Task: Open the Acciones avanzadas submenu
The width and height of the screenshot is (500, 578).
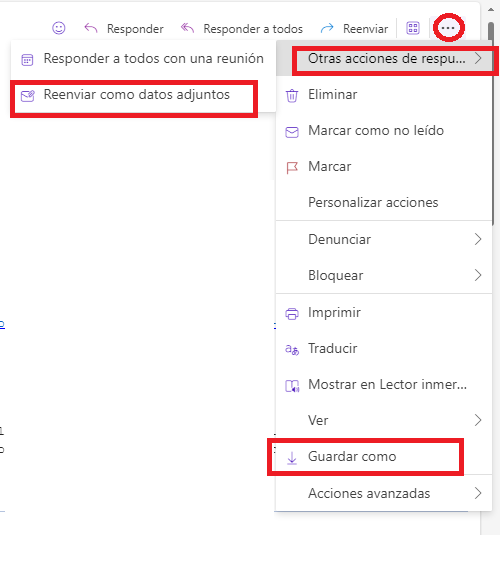Action: 384,493
